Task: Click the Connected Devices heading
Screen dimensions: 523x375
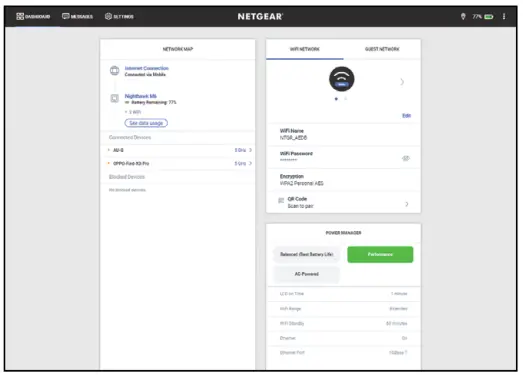Action: click(x=130, y=137)
